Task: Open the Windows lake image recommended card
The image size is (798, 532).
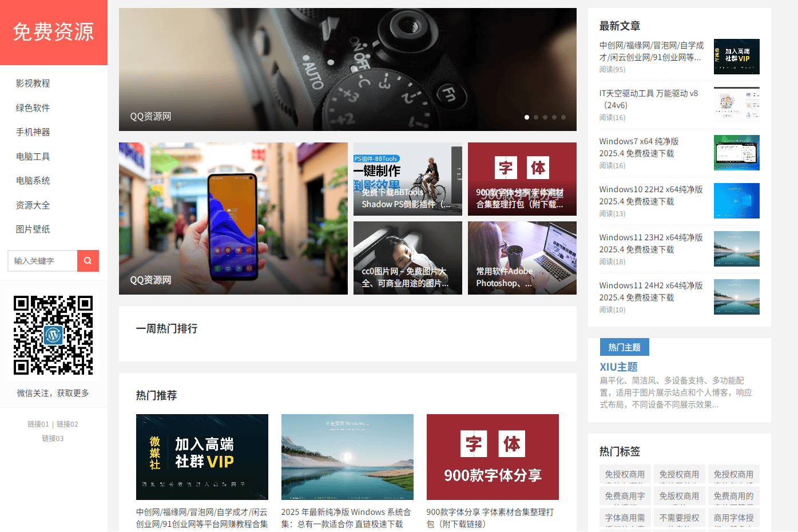Action: coord(347,457)
